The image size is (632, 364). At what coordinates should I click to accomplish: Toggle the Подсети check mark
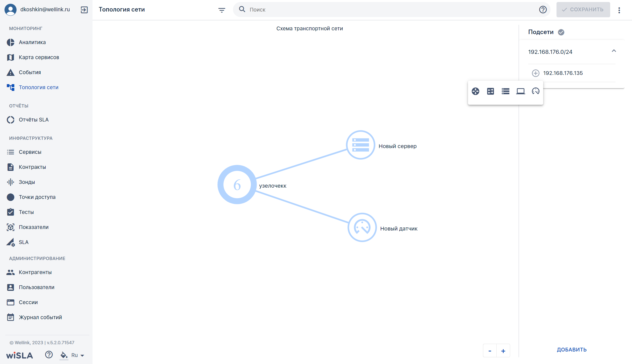pos(561,32)
